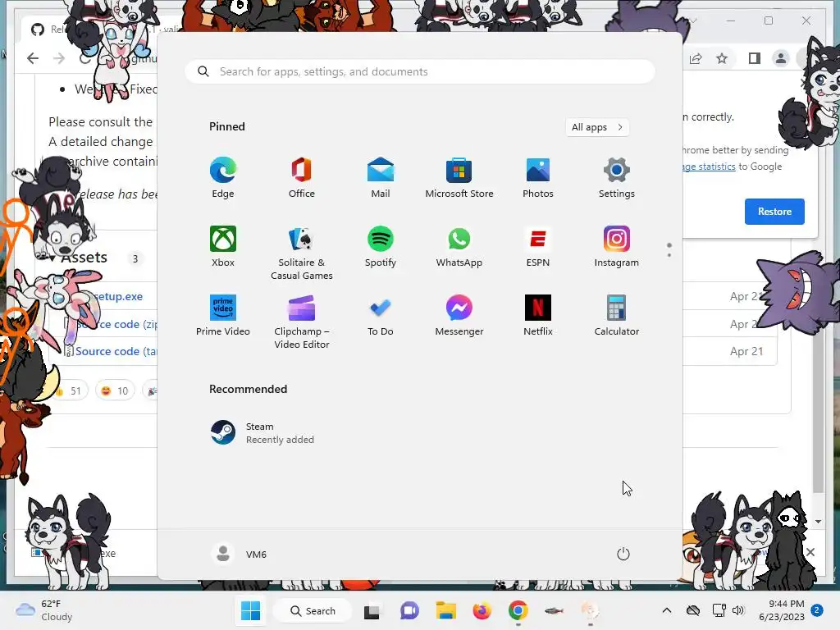The width and height of the screenshot is (840, 630).
Task: Launch the Office pinned app
Action: (302, 178)
